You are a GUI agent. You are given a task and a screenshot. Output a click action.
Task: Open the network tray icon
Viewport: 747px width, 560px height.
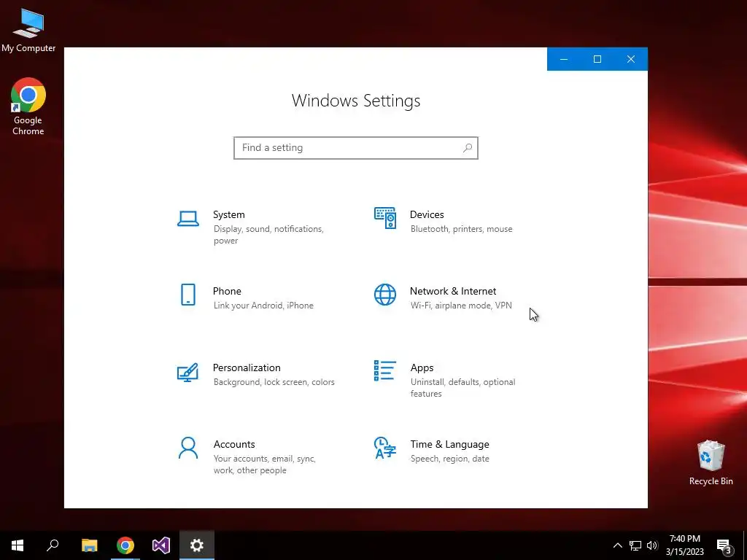tap(635, 545)
